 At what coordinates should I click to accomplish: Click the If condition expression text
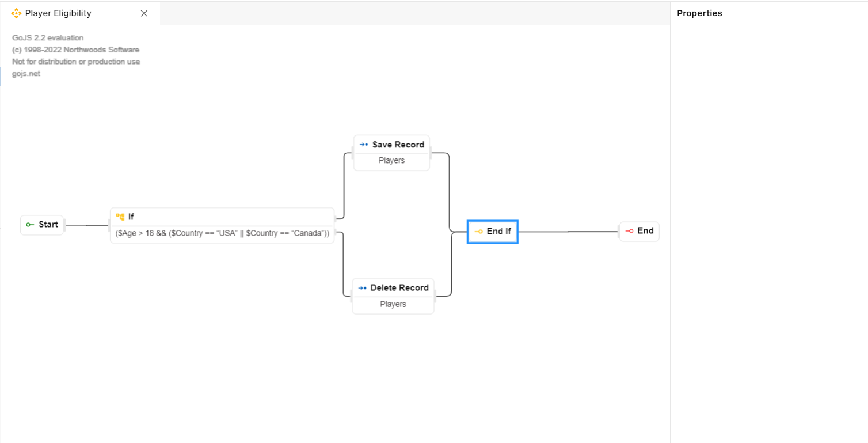pos(222,233)
